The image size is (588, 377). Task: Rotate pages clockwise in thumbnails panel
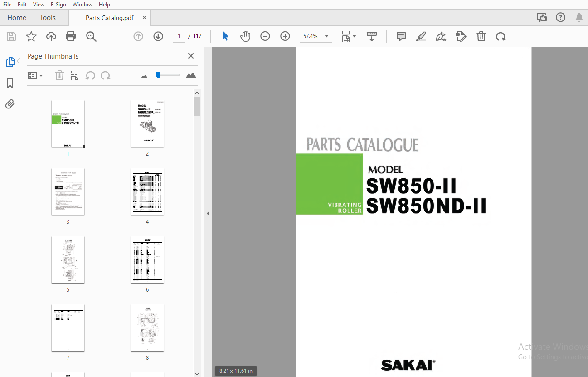(x=106, y=76)
